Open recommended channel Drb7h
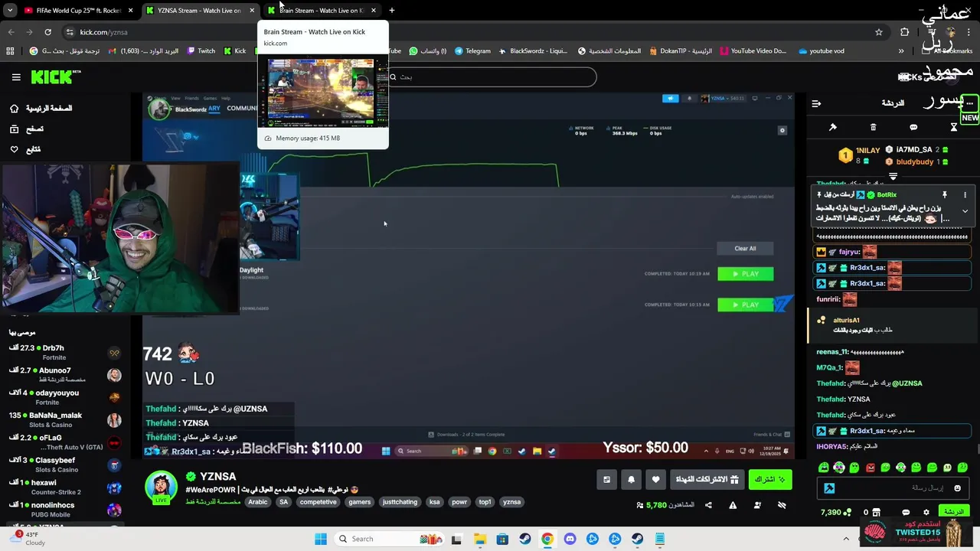 (64, 352)
